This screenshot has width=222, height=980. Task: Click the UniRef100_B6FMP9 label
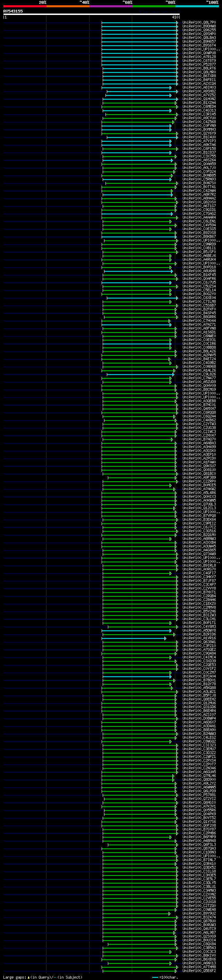(199, 837)
